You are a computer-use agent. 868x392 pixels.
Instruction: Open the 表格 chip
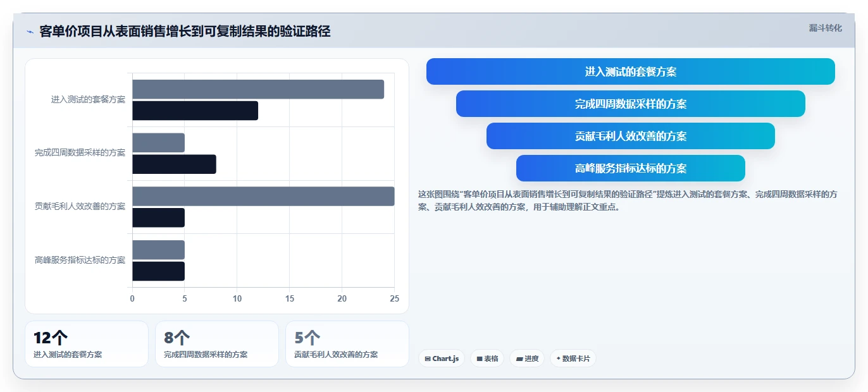click(487, 358)
